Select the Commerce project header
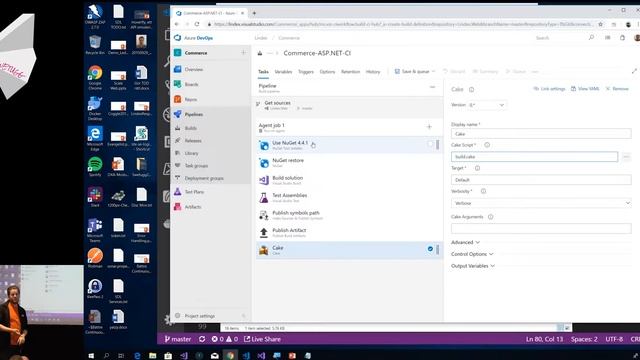640x360 pixels. [x=196, y=53]
